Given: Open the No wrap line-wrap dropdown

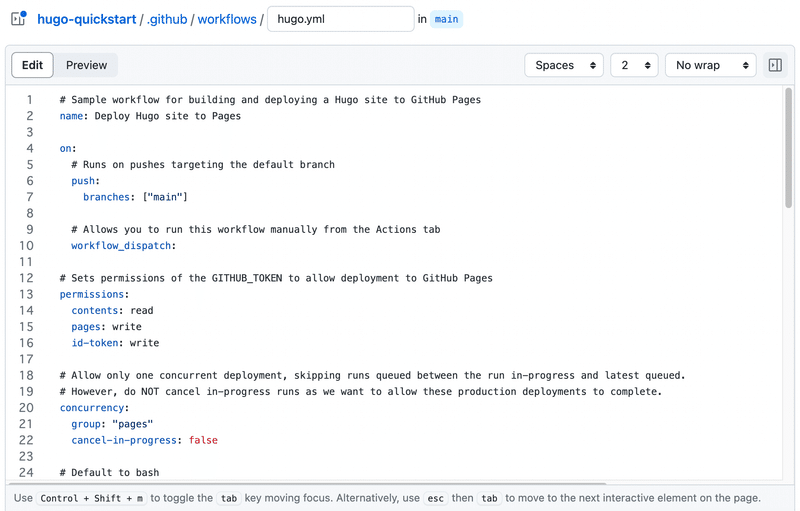Looking at the screenshot, I should pos(710,65).
